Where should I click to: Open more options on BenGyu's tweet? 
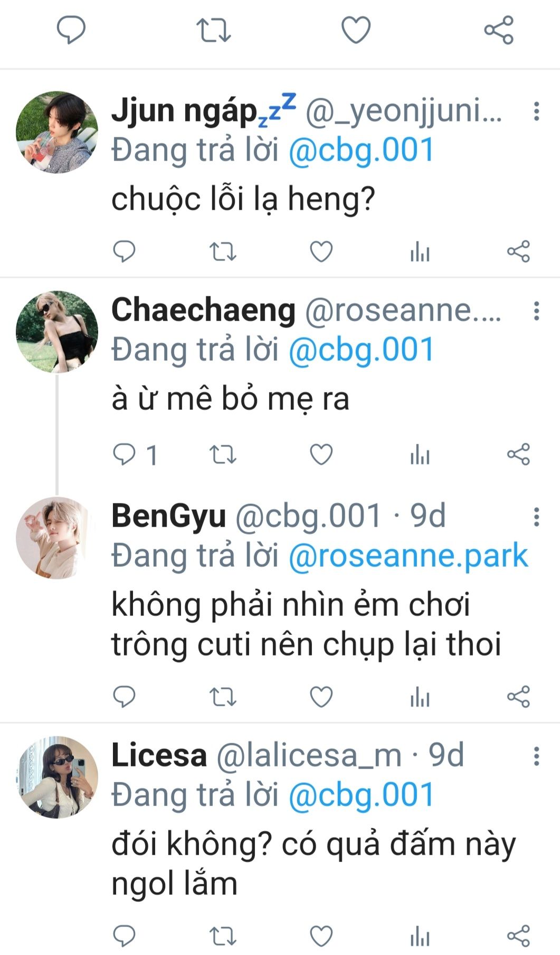(536, 517)
